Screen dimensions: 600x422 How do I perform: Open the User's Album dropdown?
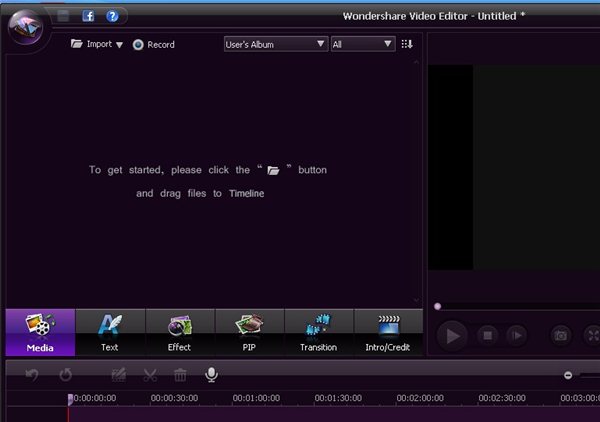click(276, 44)
